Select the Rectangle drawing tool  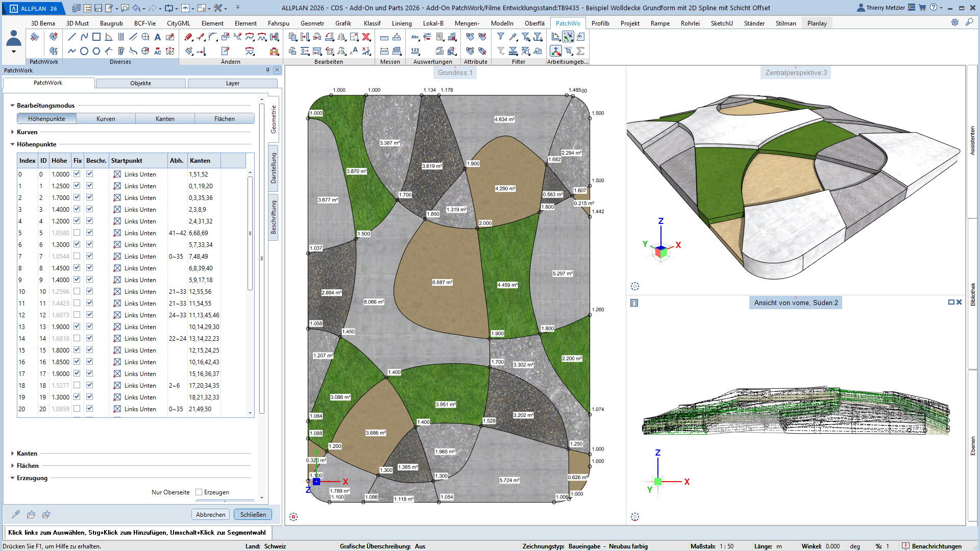[96, 37]
